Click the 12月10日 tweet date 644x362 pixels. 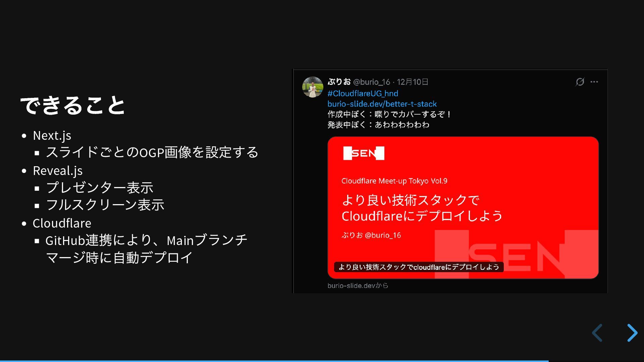[413, 82]
